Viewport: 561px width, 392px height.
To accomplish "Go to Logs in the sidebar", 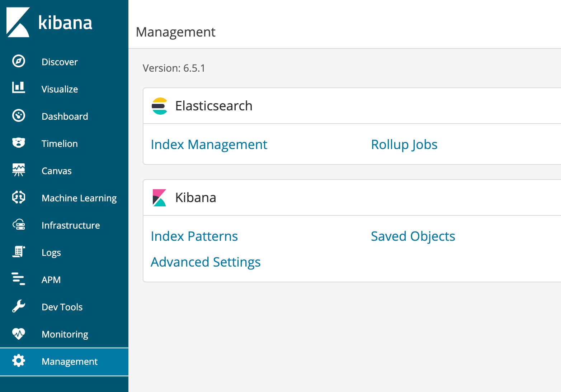I will point(51,253).
